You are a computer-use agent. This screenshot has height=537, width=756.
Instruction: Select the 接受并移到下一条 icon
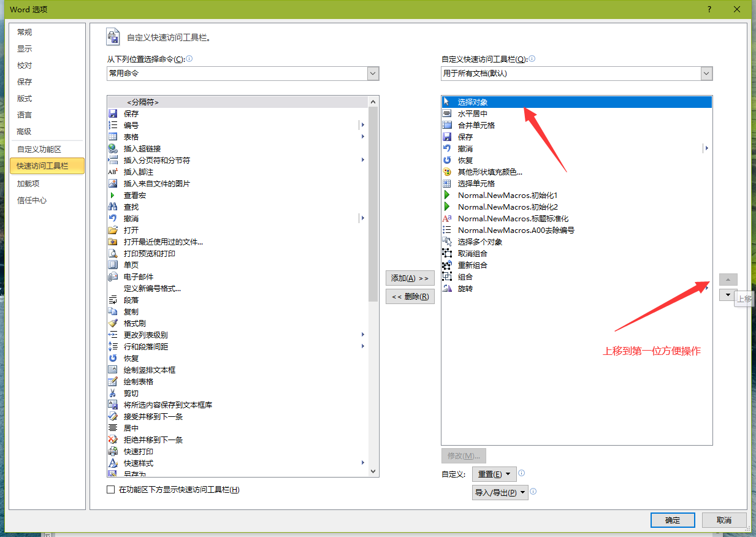coord(113,416)
